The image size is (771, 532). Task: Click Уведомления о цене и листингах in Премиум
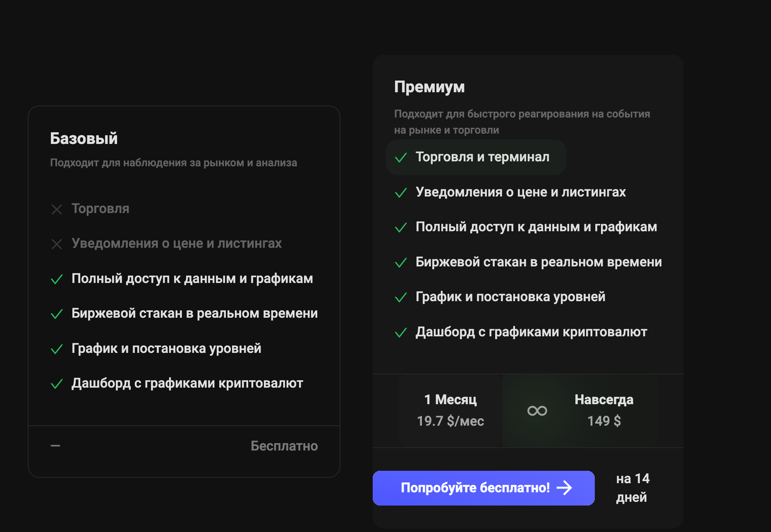[521, 192]
